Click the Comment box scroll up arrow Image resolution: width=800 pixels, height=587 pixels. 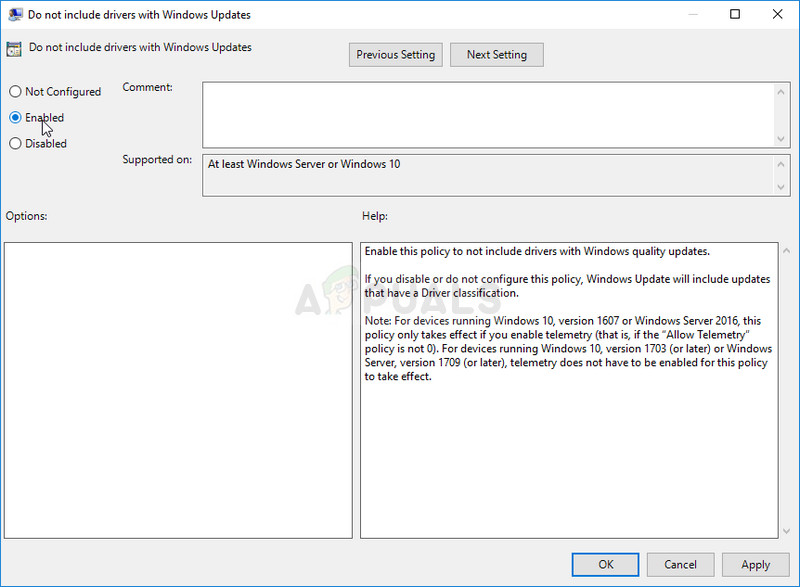coord(781,92)
